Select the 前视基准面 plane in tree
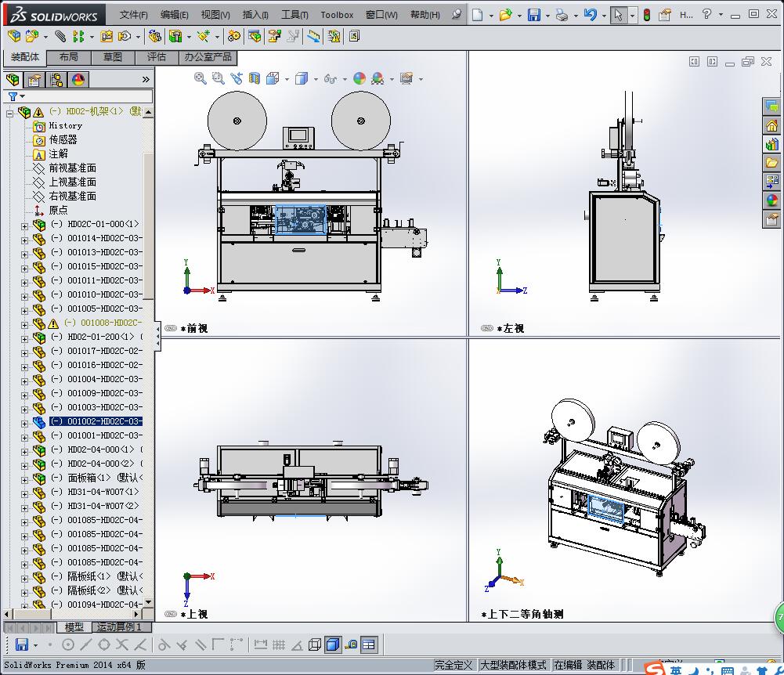The image size is (784, 675). (x=72, y=168)
